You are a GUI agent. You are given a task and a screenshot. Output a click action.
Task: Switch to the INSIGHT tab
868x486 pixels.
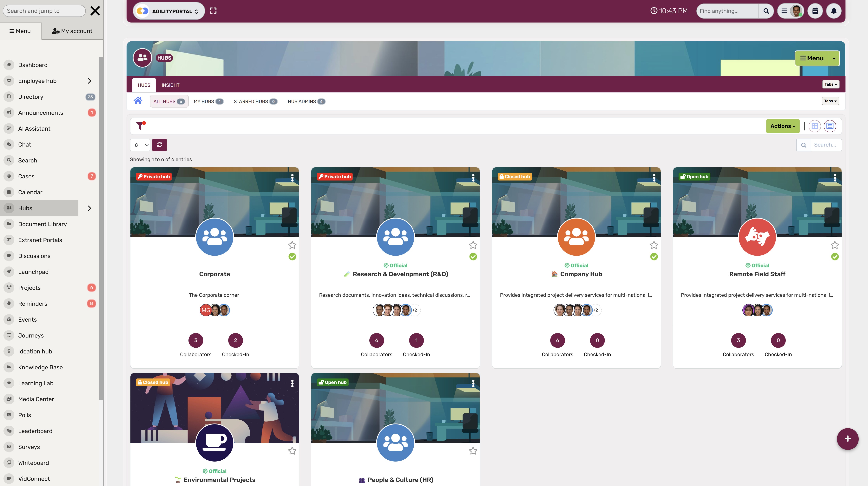pyautogui.click(x=170, y=85)
